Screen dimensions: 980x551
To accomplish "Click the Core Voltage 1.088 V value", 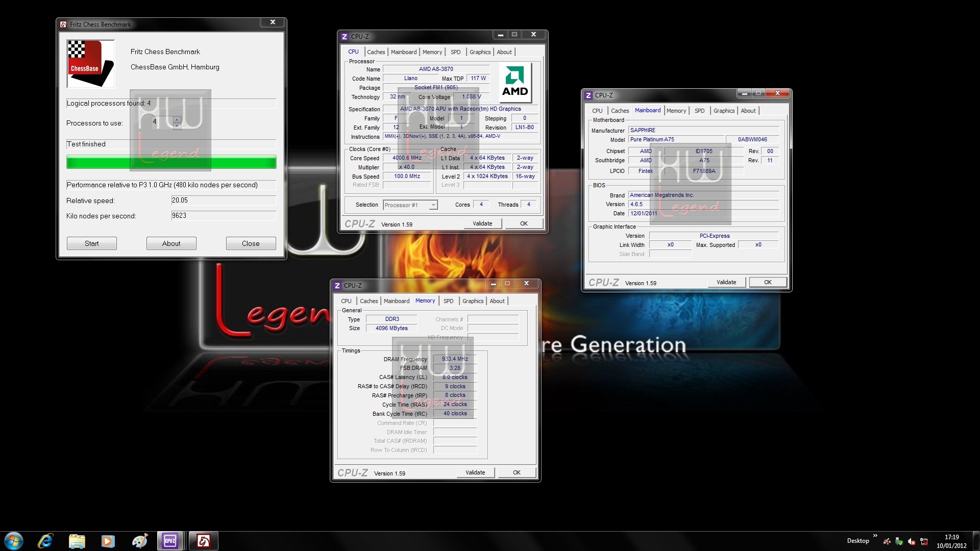I will point(472,97).
